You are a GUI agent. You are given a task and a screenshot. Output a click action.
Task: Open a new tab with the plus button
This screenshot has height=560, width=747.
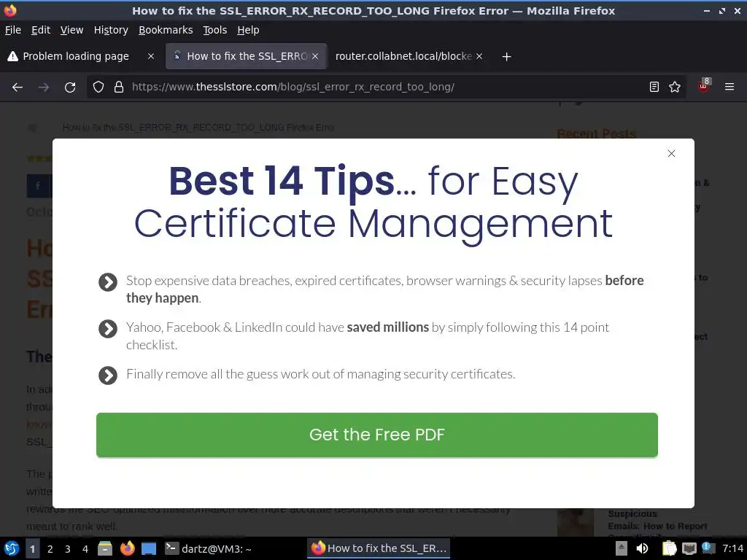coord(506,57)
